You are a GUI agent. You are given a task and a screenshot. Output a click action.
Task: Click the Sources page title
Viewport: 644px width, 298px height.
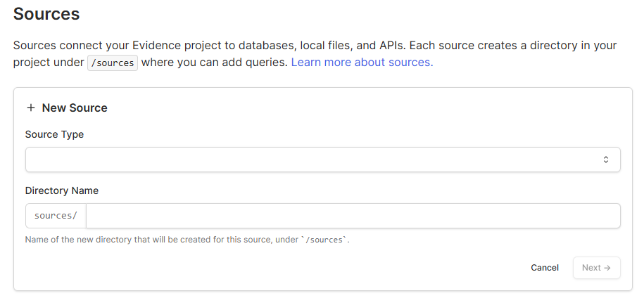click(x=46, y=14)
